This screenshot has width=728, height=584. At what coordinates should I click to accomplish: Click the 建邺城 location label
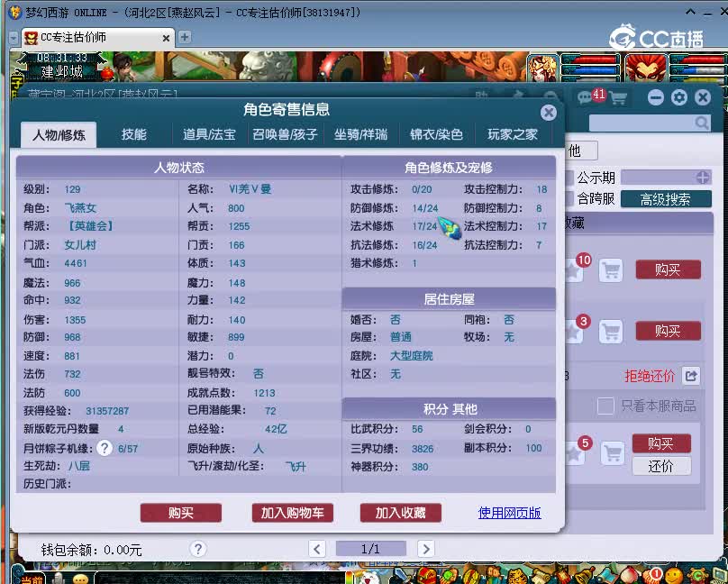62,71
